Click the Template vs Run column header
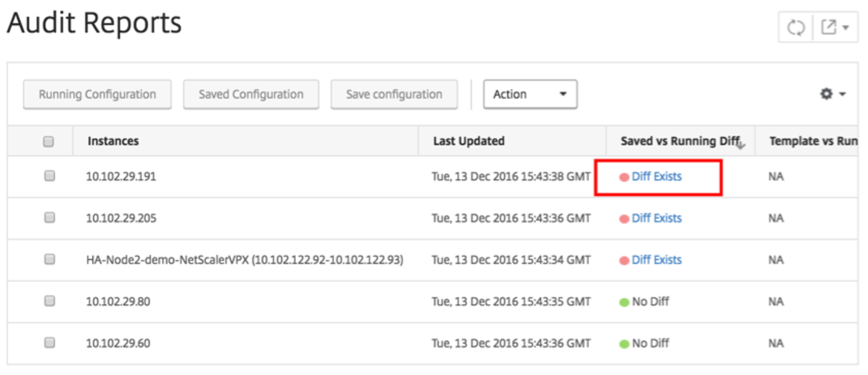This screenshot has width=868, height=375. click(x=813, y=141)
